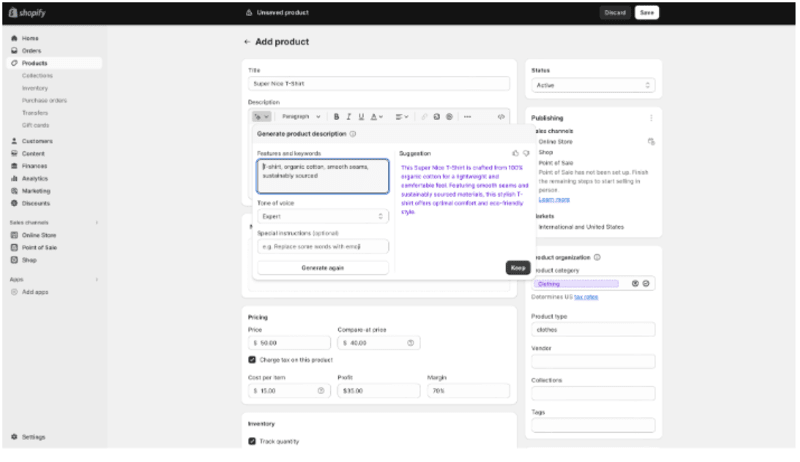
Task: Open Transfers under Products
Action: 35,113
